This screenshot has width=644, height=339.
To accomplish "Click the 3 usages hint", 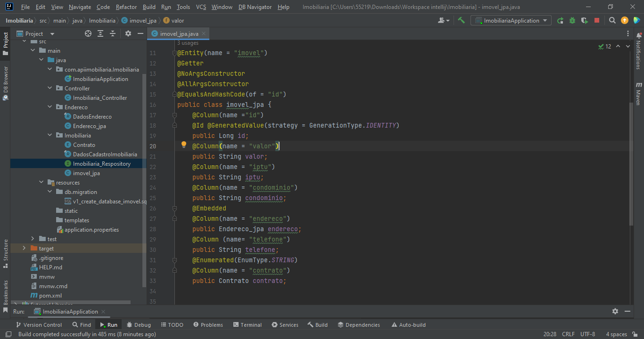I will (188, 43).
